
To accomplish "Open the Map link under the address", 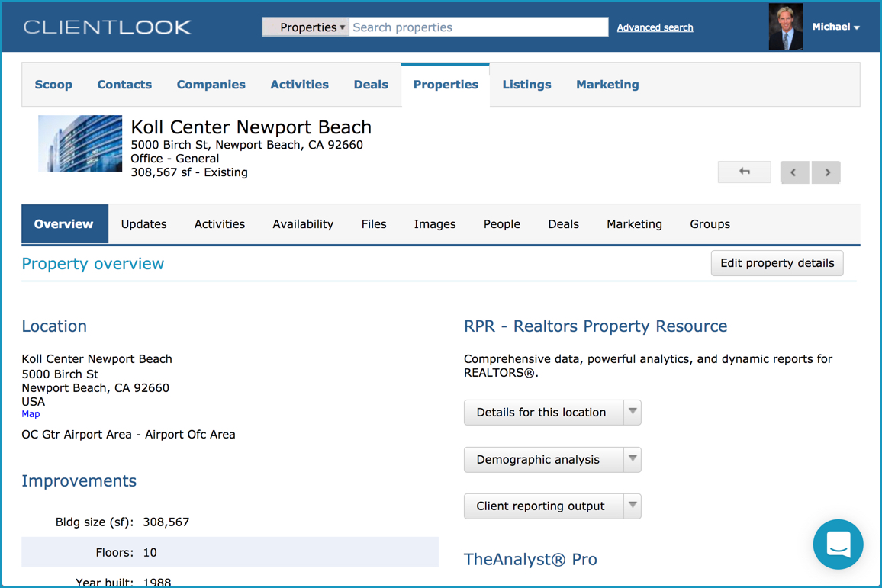I will pos(31,413).
